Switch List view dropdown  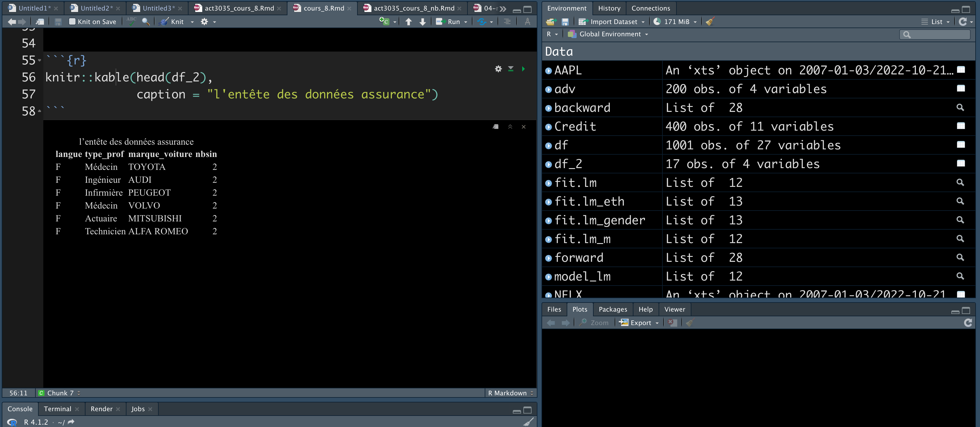click(935, 22)
